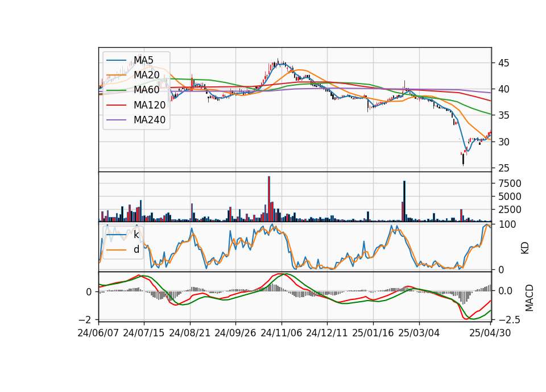The height and width of the screenshot is (392, 546).
Task: Click the 25/03/04 date tick label
Action: point(419,333)
